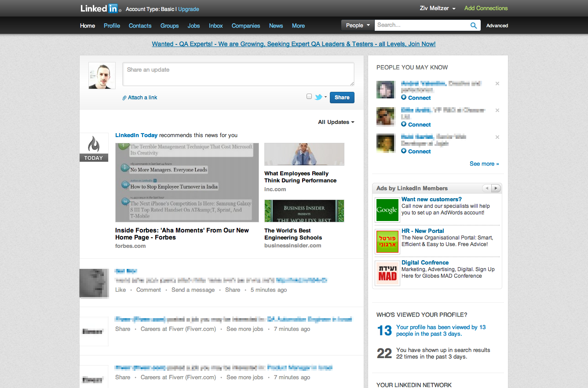The height and width of the screenshot is (388, 588).
Task: Open the Groups menu
Action: 169,25
